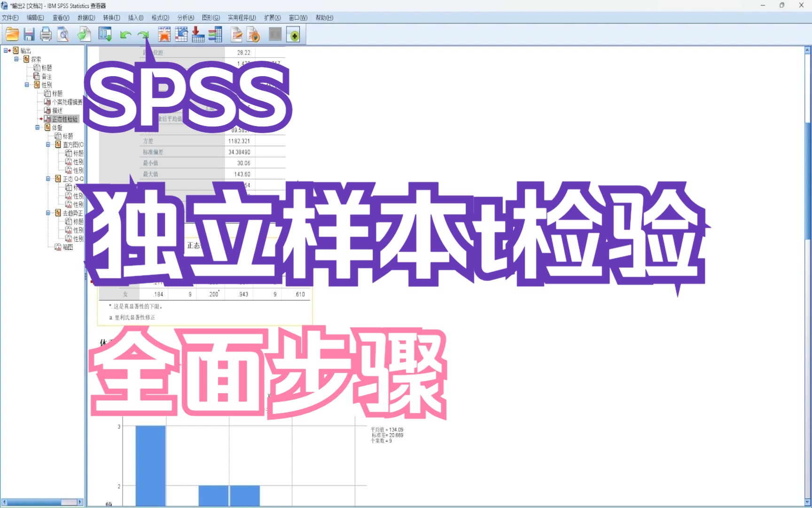Image resolution: width=812 pixels, height=508 pixels.
Task: Click the output viewer scroll-up arrow
Action: (808, 49)
